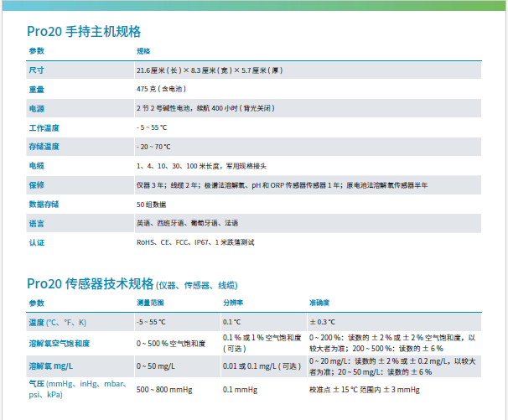Click the certification value 'RoHS、CE、FCC、IP67'
This screenshot has height=420, width=508.
(x=174, y=242)
